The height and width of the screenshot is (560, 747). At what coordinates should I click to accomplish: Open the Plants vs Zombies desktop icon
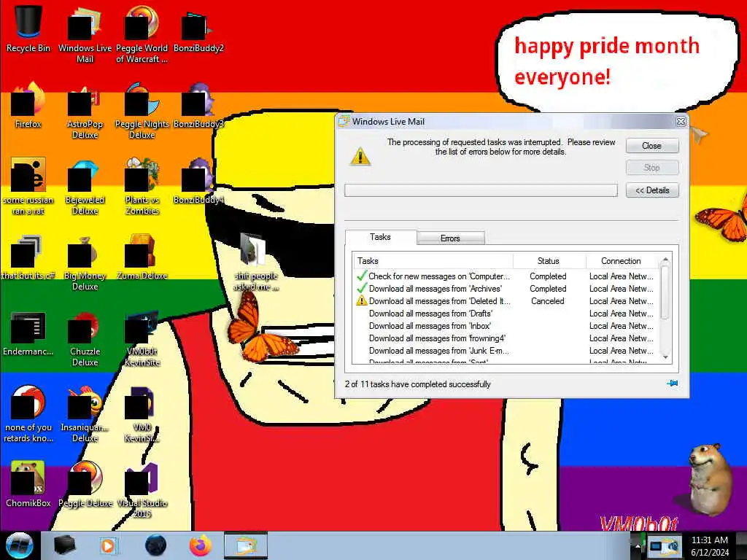(x=142, y=186)
